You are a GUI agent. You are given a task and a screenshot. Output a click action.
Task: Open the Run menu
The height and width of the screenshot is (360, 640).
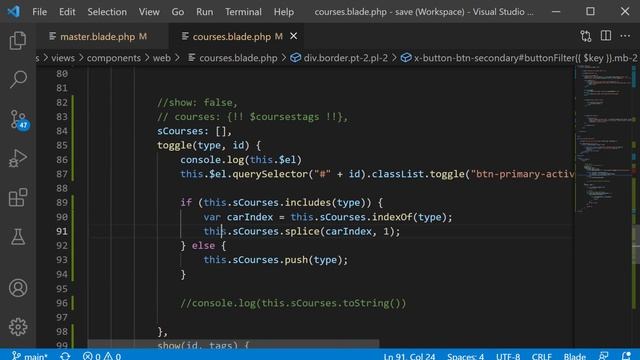[x=204, y=12]
